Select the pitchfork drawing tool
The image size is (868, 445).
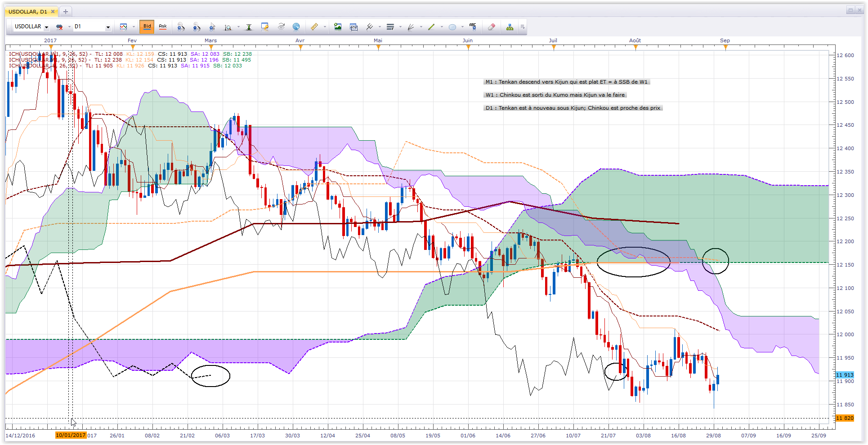370,27
